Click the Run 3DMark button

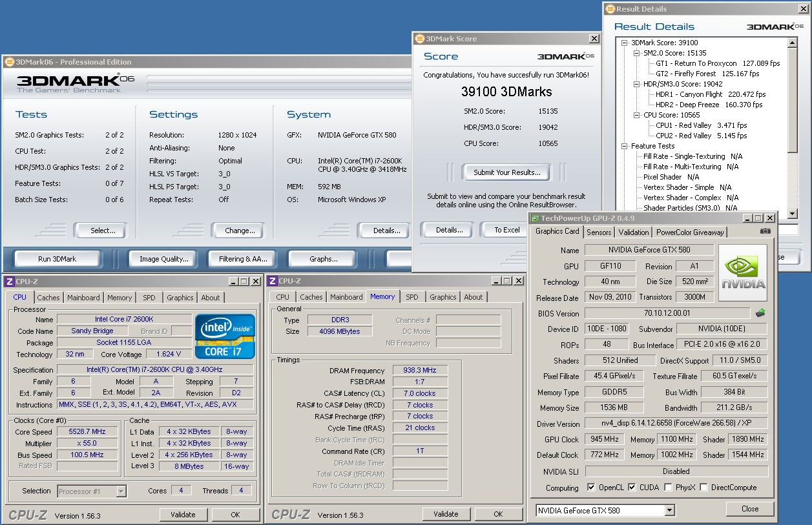coord(57,259)
